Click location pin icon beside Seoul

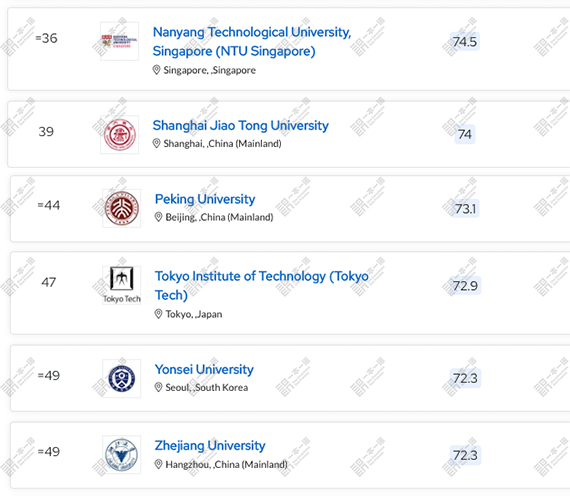[x=158, y=387]
